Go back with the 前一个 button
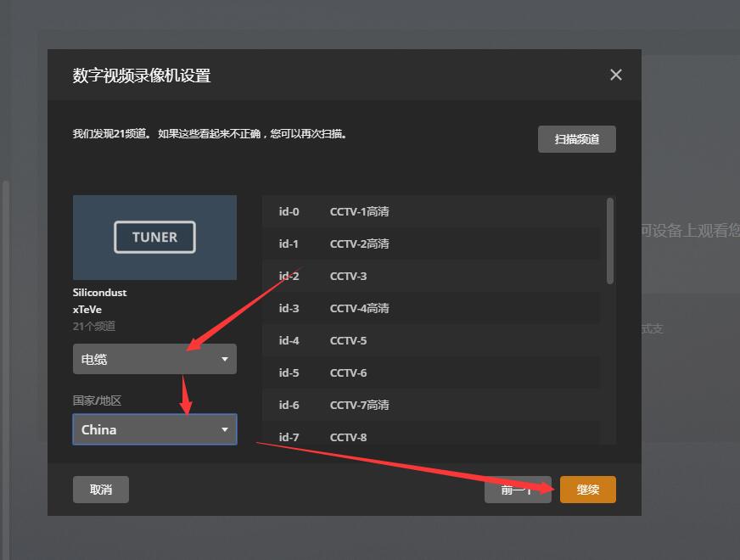This screenshot has width=740, height=560. (x=518, y=490)
